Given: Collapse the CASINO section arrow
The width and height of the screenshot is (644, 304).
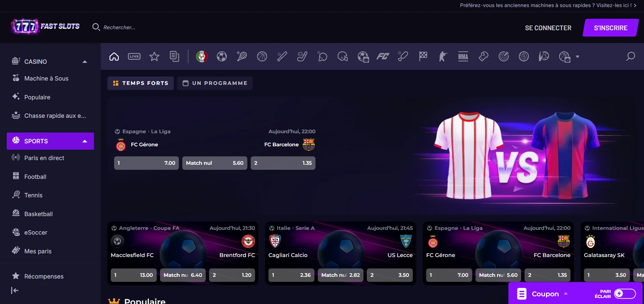Looking at the screenshot, I should pos(85,61).
